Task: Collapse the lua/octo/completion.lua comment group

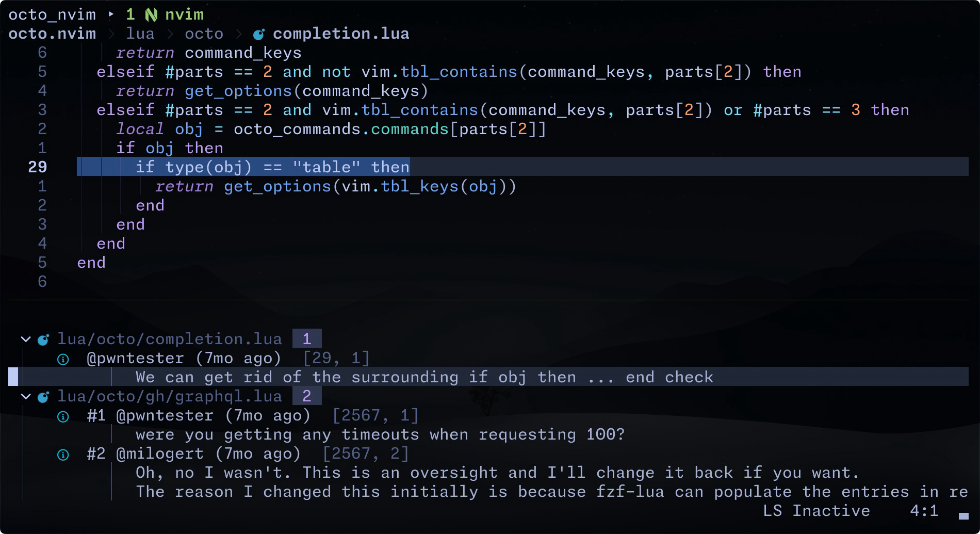Action: 26,339
